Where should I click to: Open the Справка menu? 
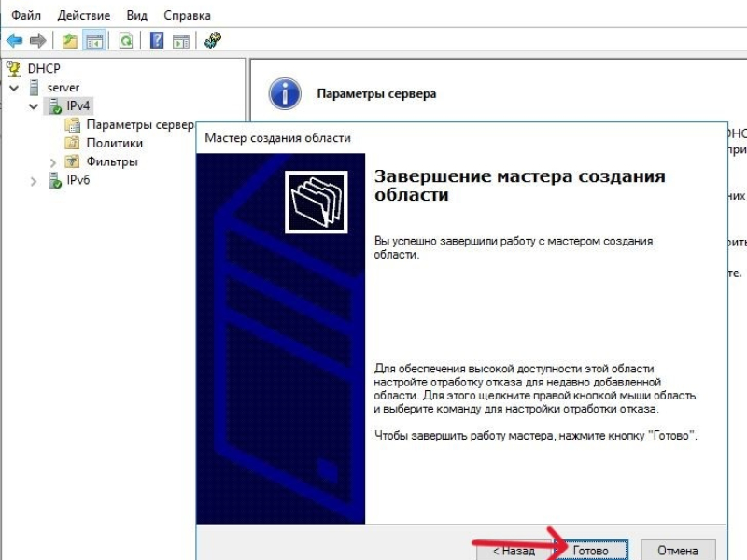click(x=187, y=15)
